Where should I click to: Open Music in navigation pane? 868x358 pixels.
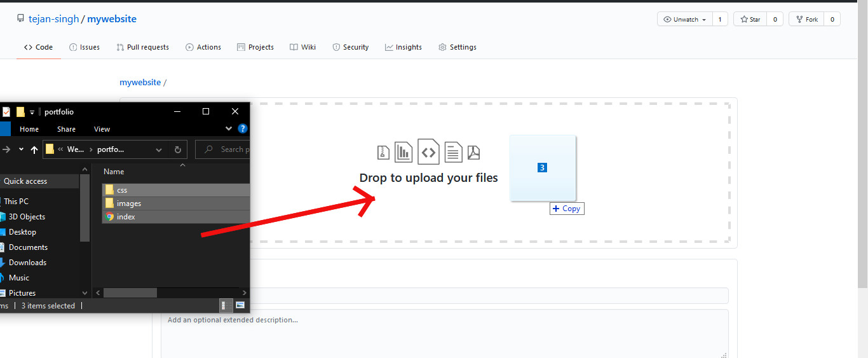point(19,278)
